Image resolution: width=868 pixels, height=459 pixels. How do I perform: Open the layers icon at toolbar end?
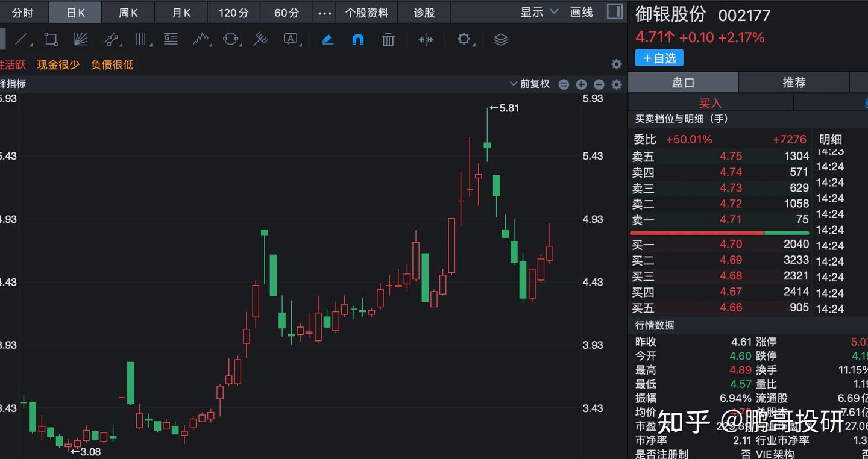tap(500, 39)
